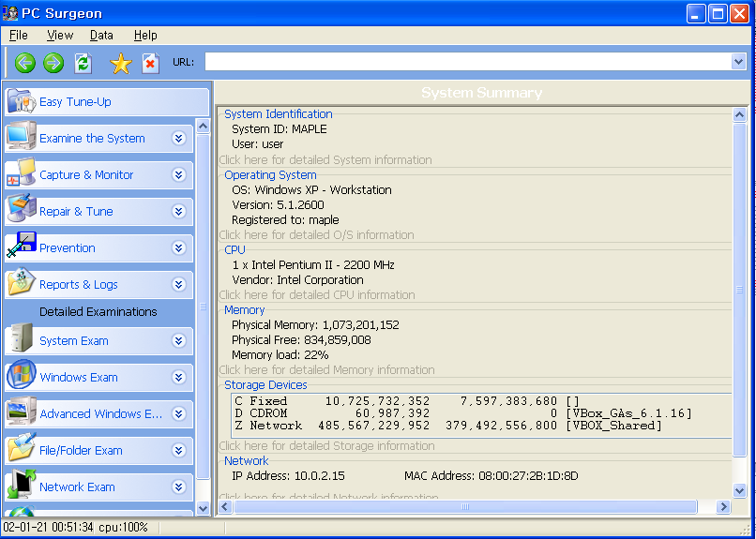The image size is (756, 539).
Task: Click the Repair & Tune icon
Action: pos(22,208)
